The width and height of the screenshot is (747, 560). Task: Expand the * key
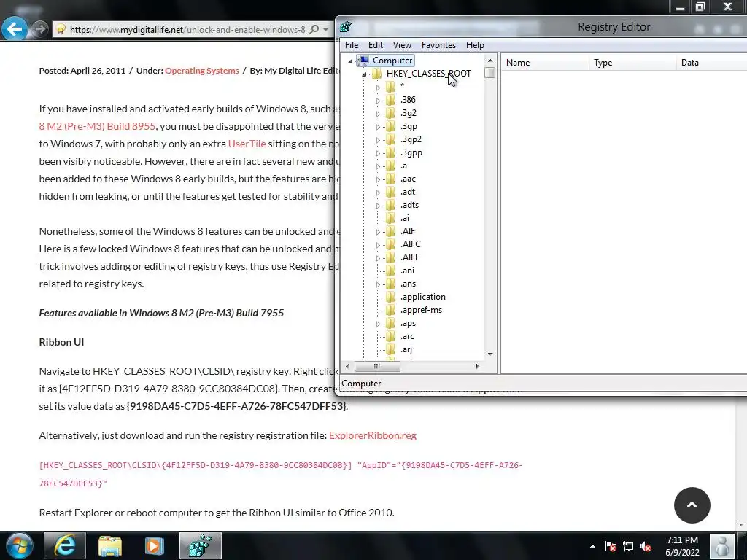coord(378,87)
